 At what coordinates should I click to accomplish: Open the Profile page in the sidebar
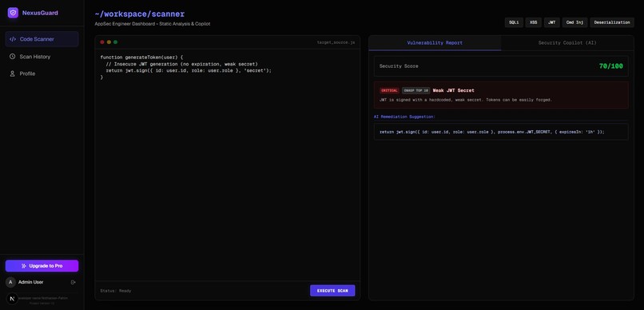(x=42, y=74)
